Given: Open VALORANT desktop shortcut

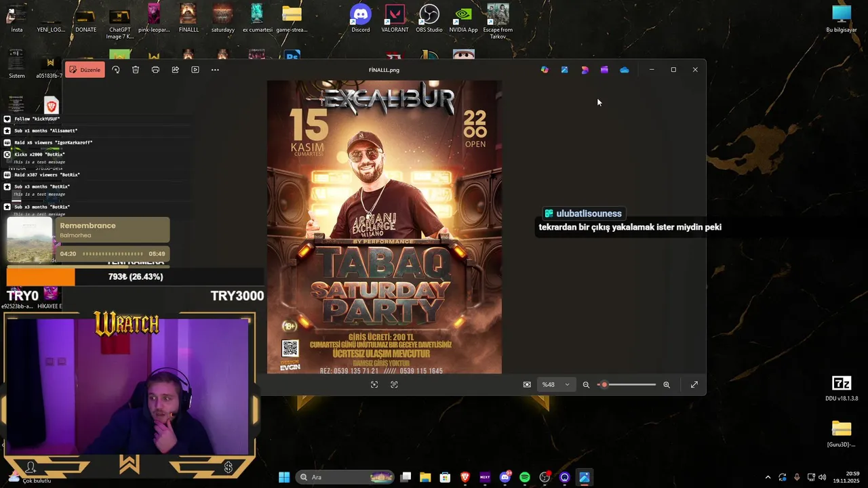Looking at the screenshot, I should click(x=395, y=18).
